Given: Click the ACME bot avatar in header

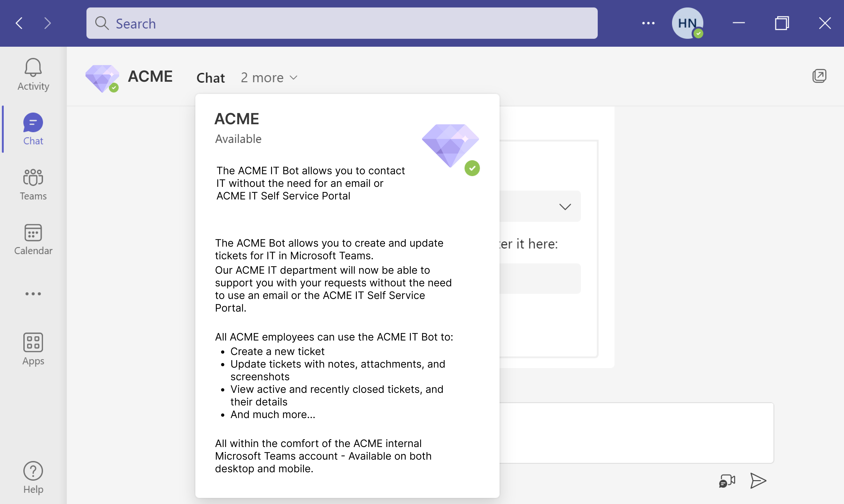Looking at the screenshot, I should click(102, 78).
